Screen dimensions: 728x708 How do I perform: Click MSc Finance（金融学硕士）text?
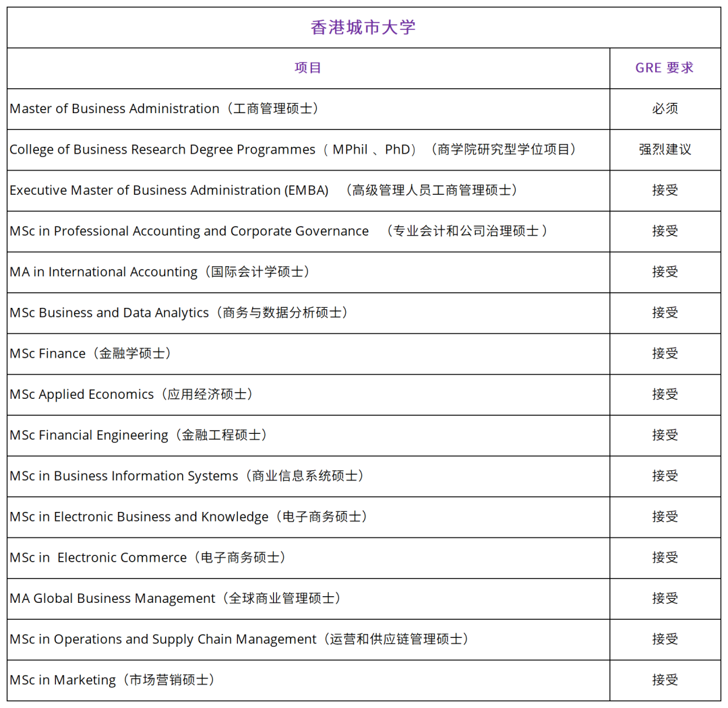(91, 354)
